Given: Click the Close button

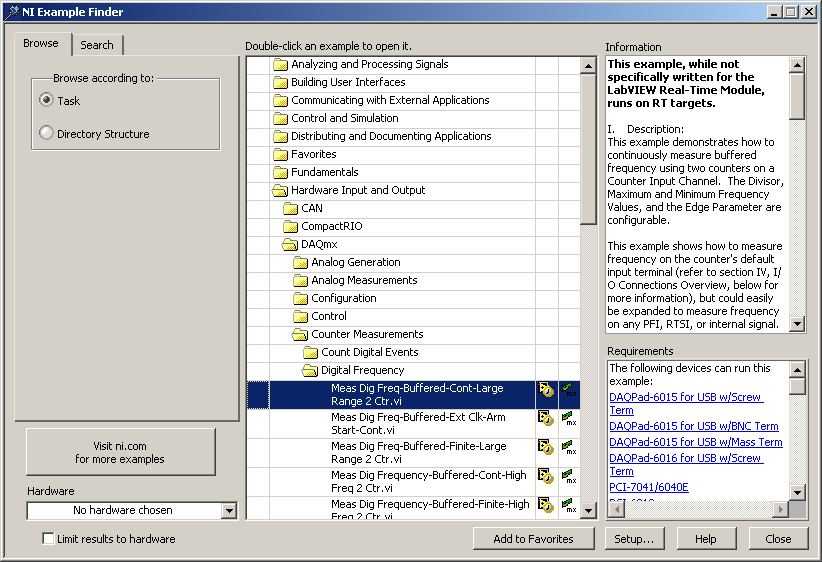Looking at the screenshot, I should click(x=778, y=539).
